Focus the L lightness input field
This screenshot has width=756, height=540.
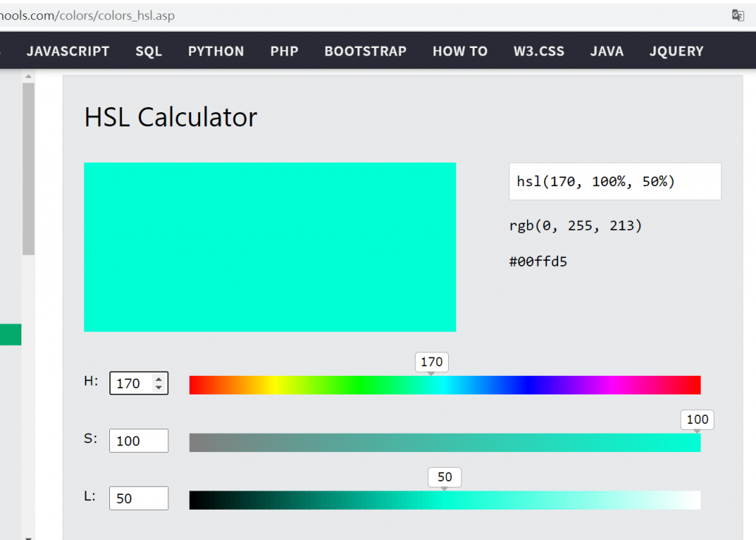click(x=138, y=499)
